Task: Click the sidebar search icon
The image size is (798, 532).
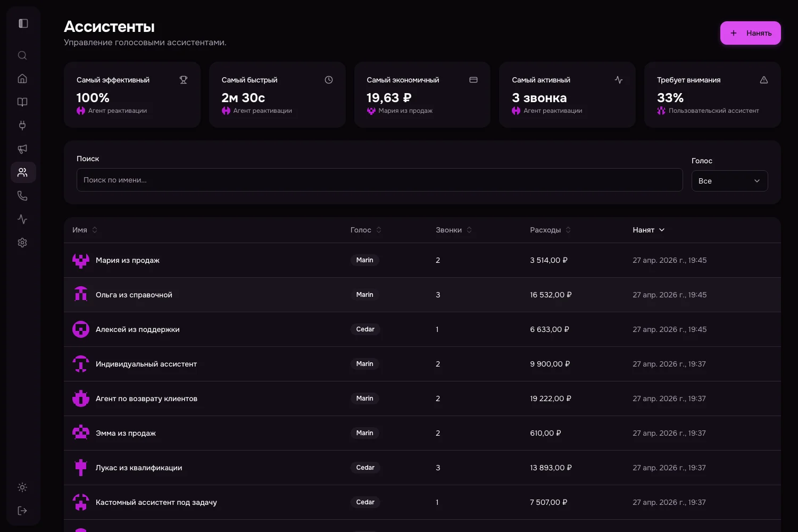Action: point(22,55)
